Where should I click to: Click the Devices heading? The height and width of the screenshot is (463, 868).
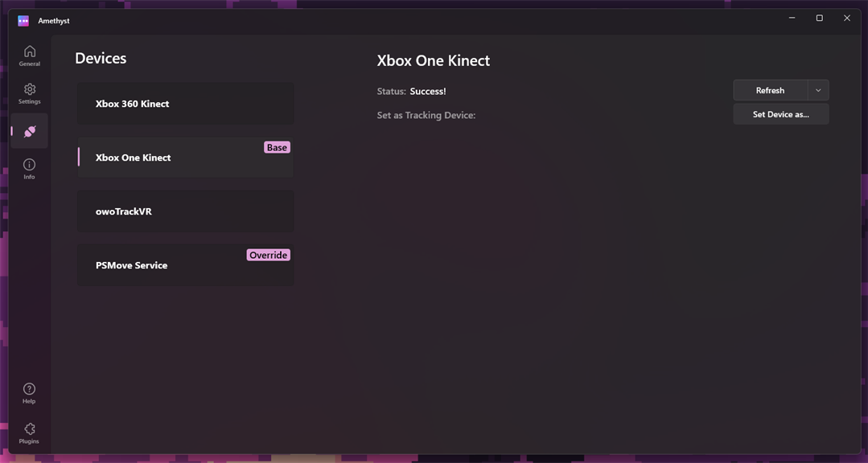tap(101, 58)
